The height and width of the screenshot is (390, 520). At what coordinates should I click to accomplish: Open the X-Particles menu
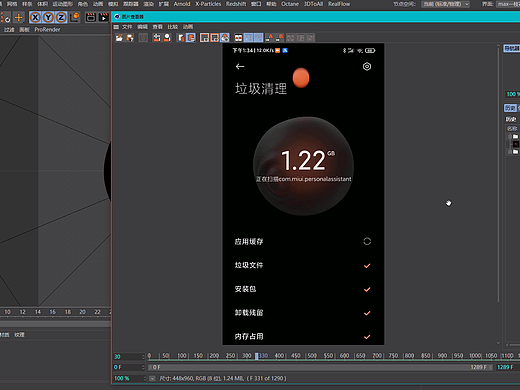(x=208, y=4)
